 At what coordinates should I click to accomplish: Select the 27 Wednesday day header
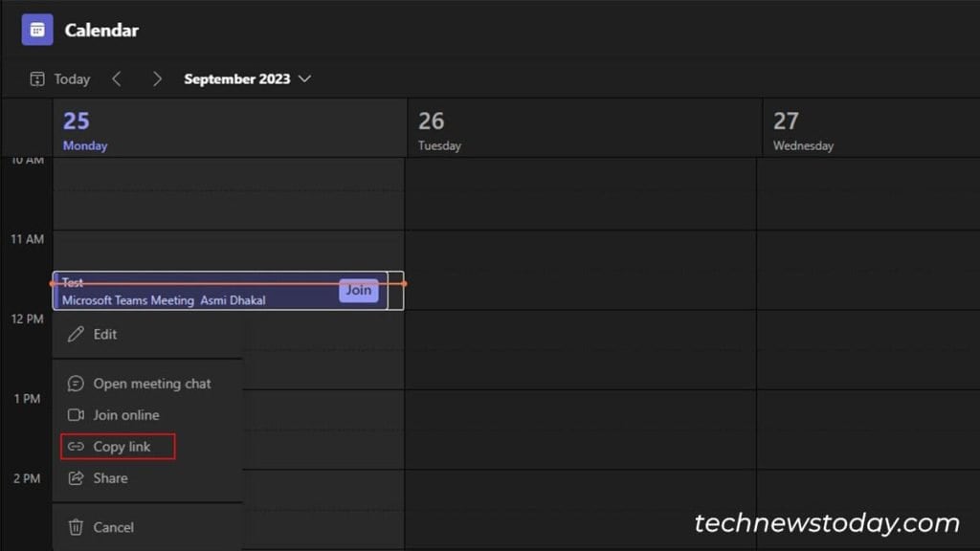(802, 130)
